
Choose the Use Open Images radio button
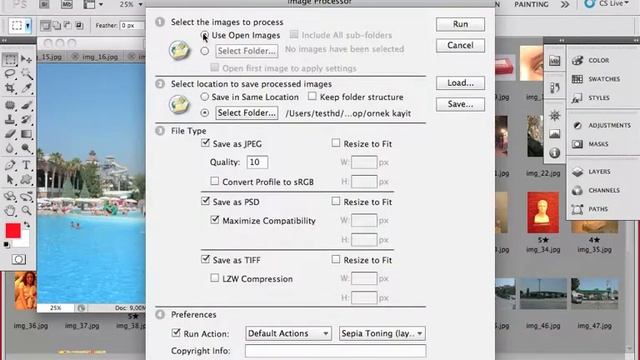coord(205,36)
